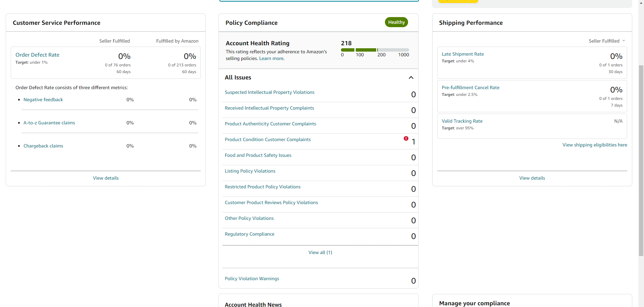Open Other Policy Violations
Viewport: 644px width, 307px height.
249,218
